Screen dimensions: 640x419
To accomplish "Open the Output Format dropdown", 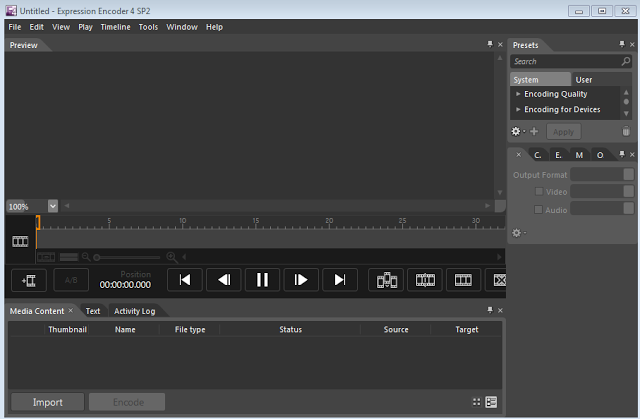I will pyautogui.click(x=602, y=175).
